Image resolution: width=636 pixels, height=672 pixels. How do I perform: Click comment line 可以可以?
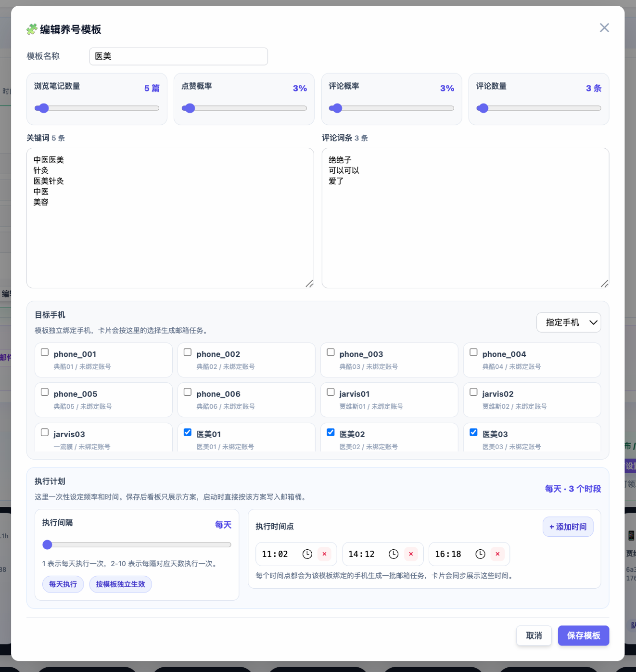point(344,170)
